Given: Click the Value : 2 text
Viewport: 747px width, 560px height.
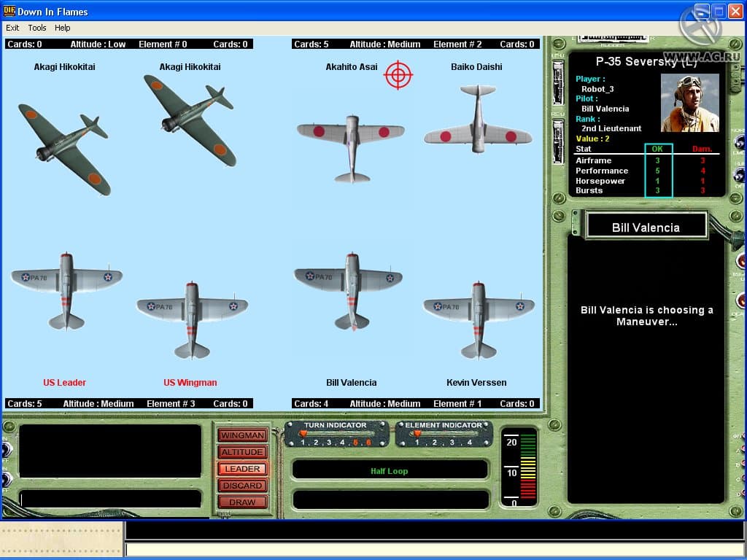Looking at the screenshot, I should 592,139.
